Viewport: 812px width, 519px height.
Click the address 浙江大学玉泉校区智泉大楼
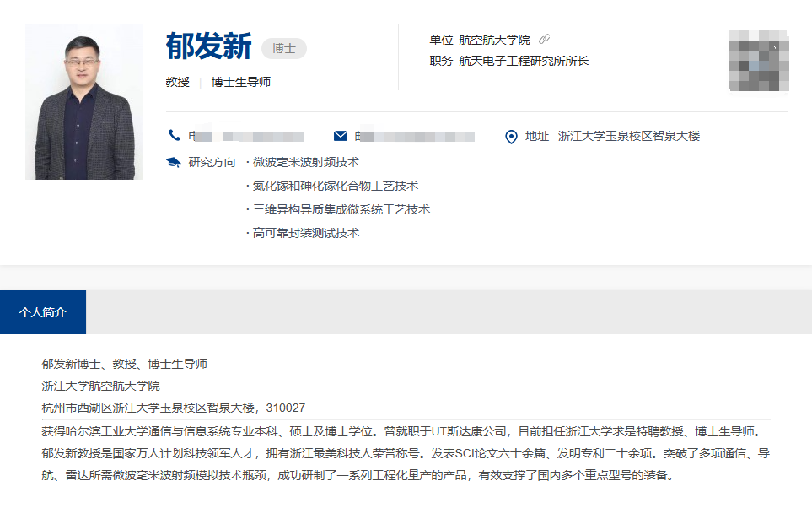click(628, 136)
